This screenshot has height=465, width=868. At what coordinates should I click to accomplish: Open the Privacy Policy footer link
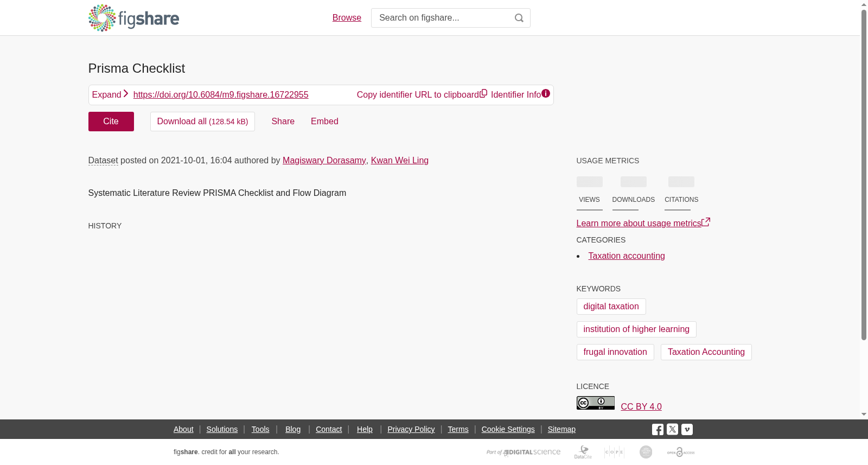(x=411, y=429)
